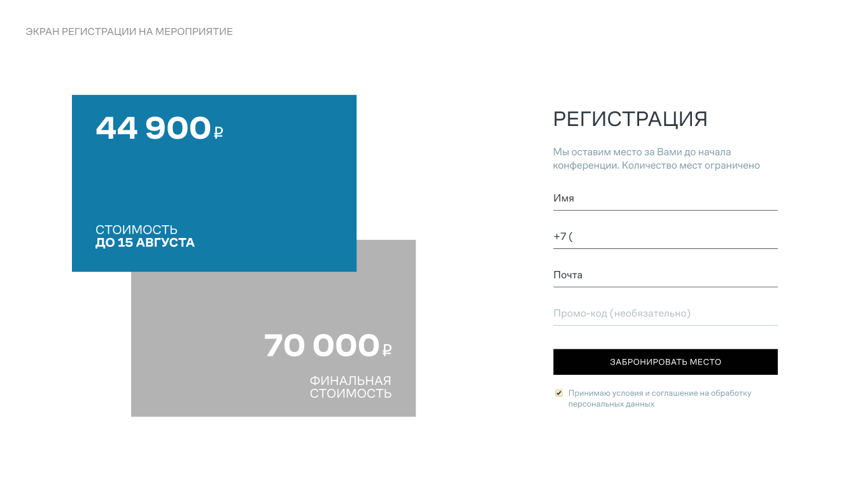Click the phone field starting with +7

pyautogui.click(x=665, y=237)
